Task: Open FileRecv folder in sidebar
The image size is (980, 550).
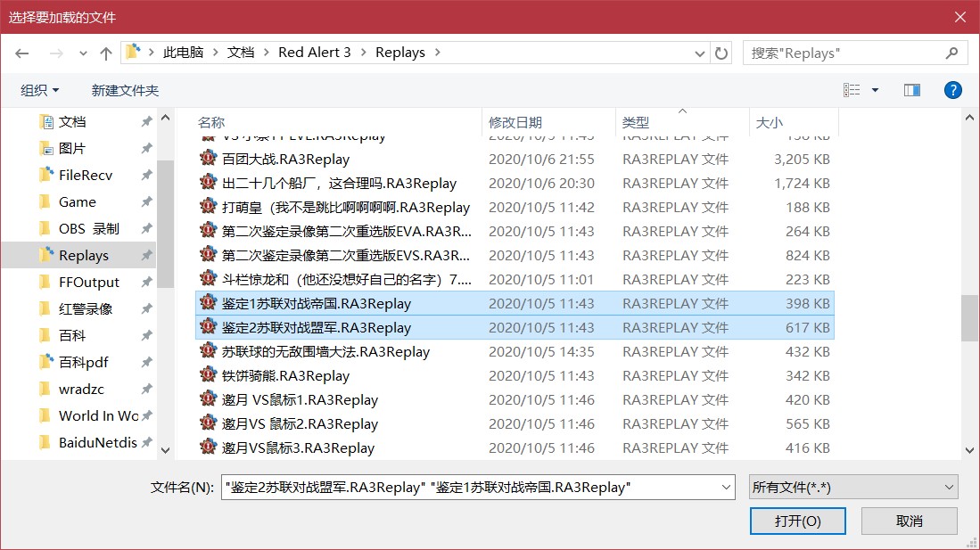Action: pyautogui.click(x=85, y=175)
